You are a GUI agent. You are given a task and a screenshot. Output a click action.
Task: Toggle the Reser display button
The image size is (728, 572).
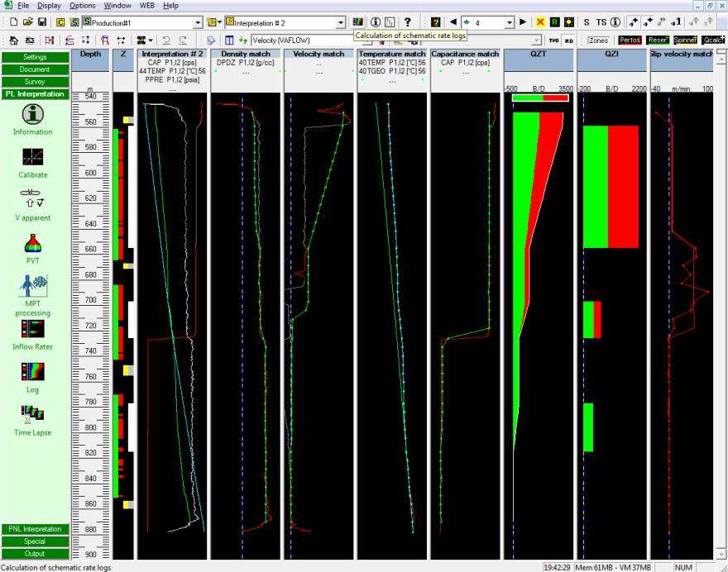(658, 41)
